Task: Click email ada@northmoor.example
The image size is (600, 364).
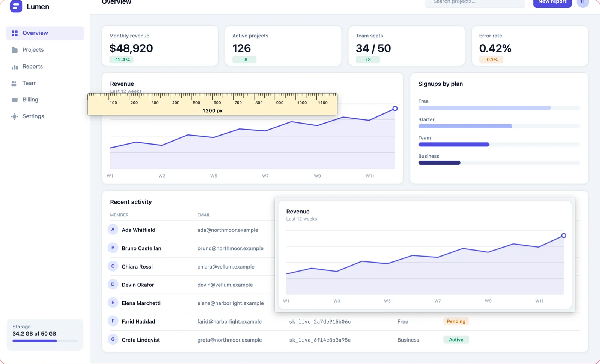Action: click(228, 230)
